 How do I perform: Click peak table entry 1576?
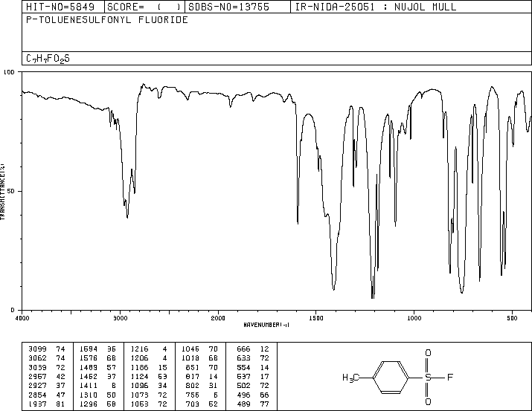pos(89,357)
